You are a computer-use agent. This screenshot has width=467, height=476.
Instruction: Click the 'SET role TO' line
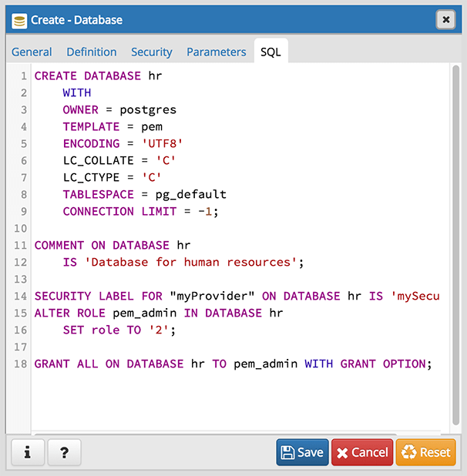(119, 330)
